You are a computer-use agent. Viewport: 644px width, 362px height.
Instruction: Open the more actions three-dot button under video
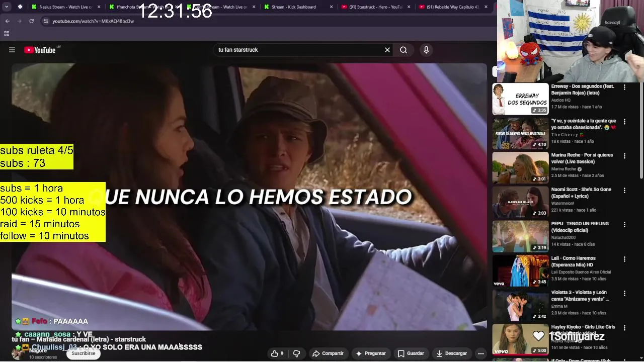[480, 353]
